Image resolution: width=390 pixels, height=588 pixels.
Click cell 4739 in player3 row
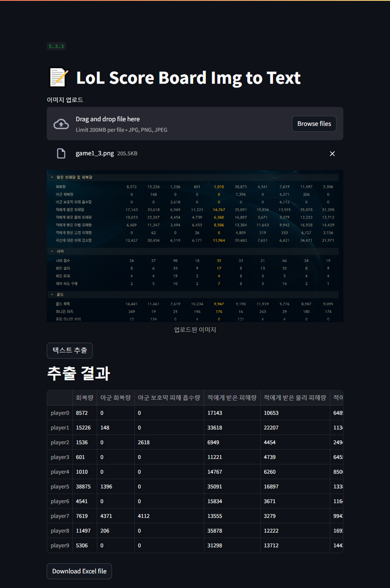(295, 457)
